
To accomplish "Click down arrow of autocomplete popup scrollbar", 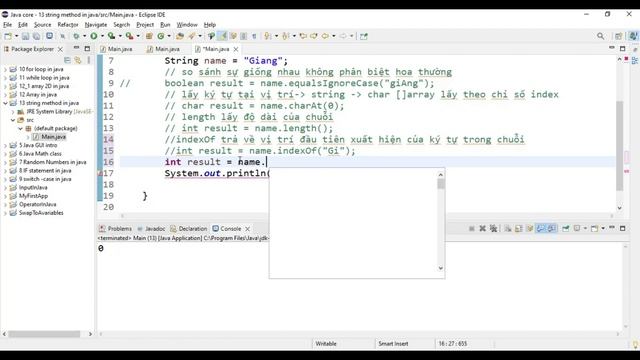I will [440, 268].
